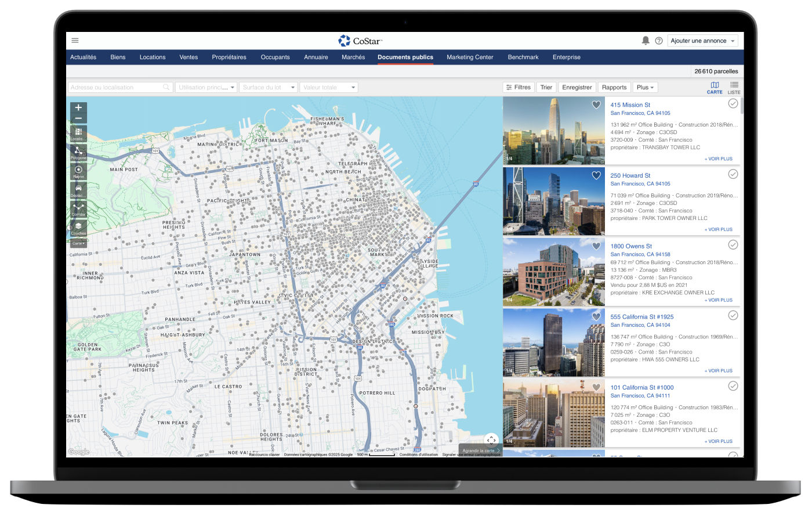This screenshot has width=812, height=519.
Task: Open the help question mark icon
Action: pyautogui.click(x=659, y=41)
